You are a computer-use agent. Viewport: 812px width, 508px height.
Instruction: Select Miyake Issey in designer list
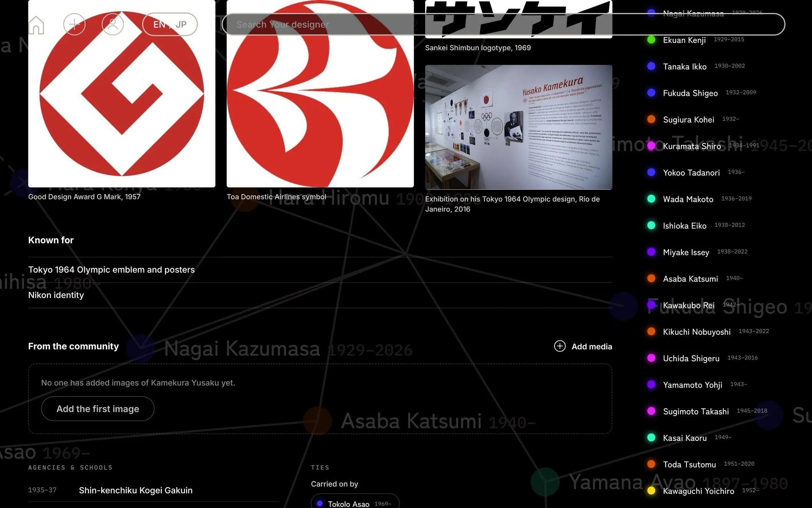pos(686,252)
